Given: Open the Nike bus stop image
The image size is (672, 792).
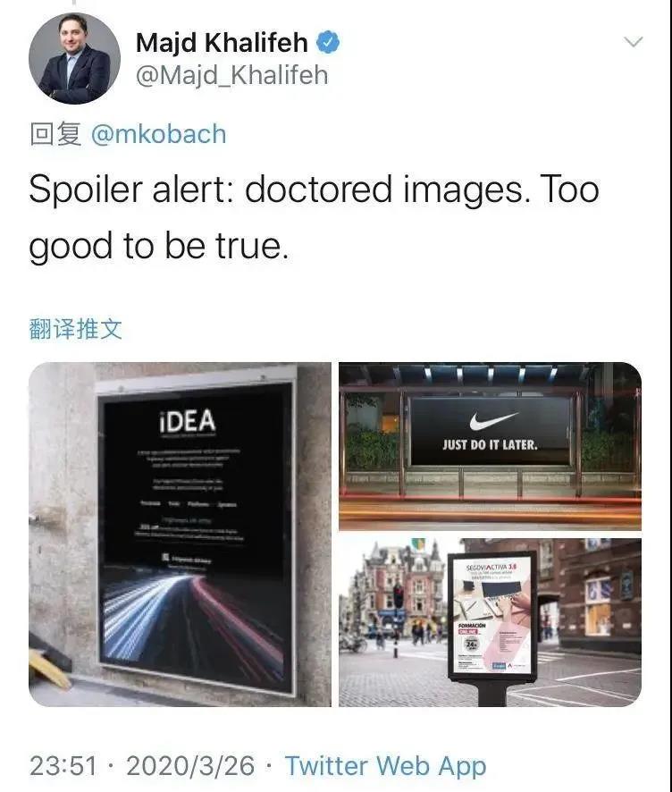Looking at the screenshot, I should (x=490, y=447).
